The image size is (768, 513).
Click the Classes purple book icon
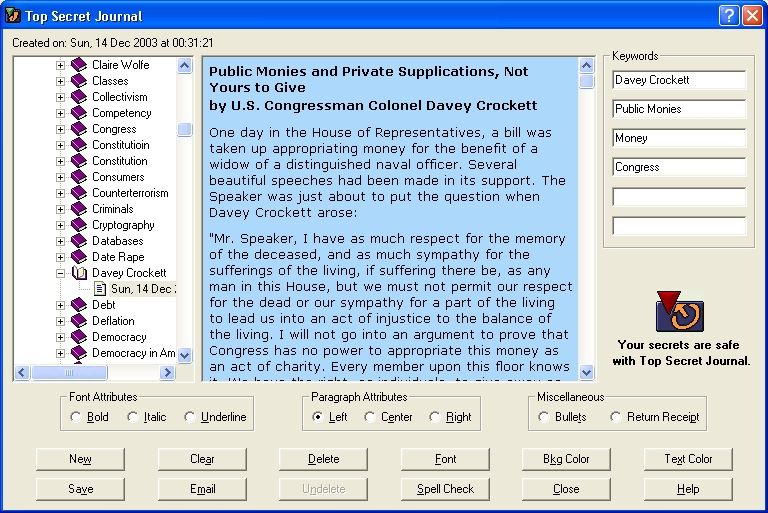tap(79, 81)
